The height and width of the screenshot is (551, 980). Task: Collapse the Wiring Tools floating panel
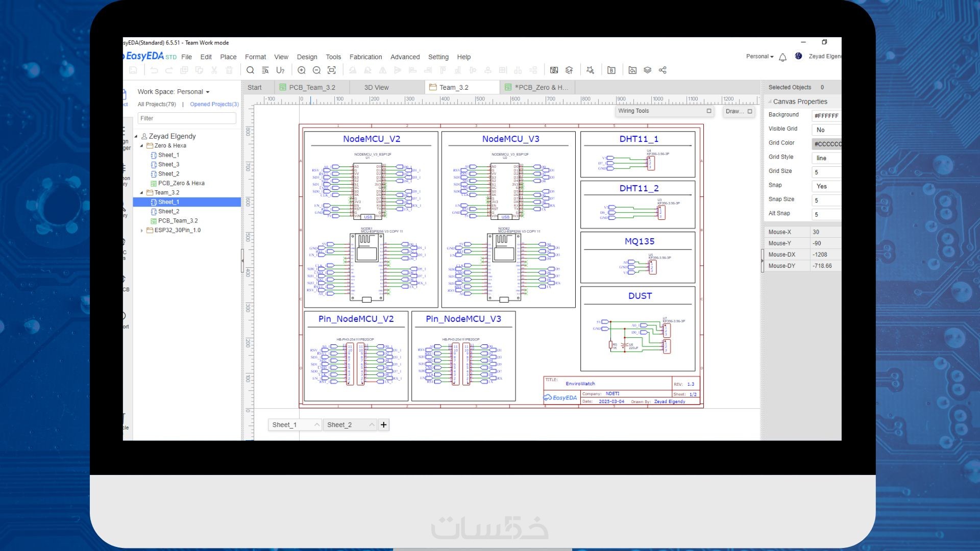[x=708, y=111]
